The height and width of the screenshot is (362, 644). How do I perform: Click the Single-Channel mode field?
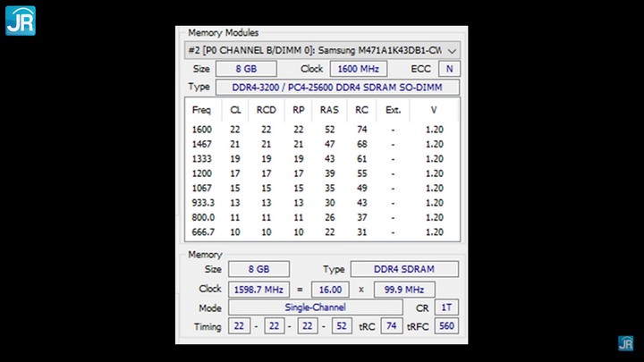pyautogui.click(x=314, y=308)
